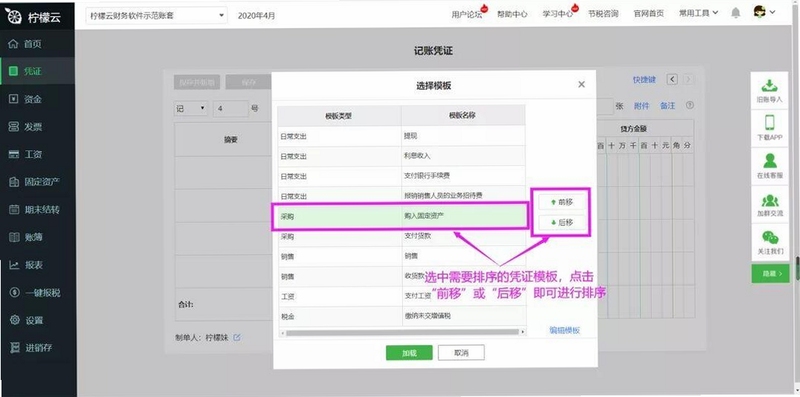The width and height of the screenshot is (800, 397).
Task: Click the notification bell icon
Action: click(735, 13)
